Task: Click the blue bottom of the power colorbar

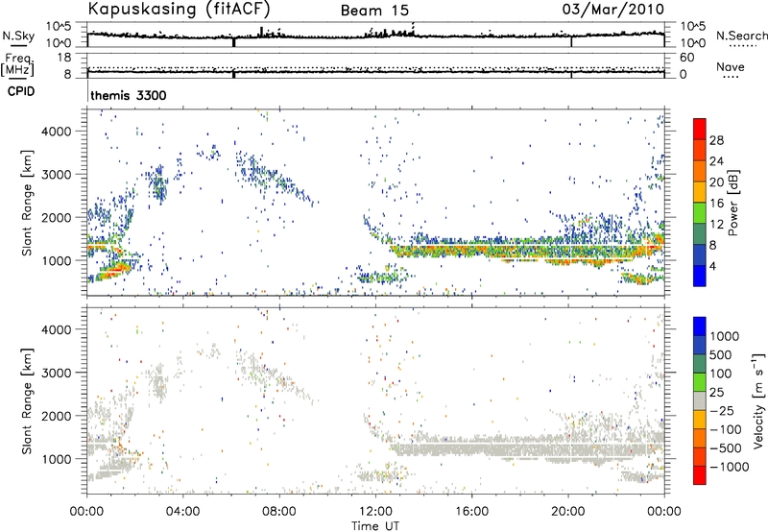Action: tap(700, 276)
